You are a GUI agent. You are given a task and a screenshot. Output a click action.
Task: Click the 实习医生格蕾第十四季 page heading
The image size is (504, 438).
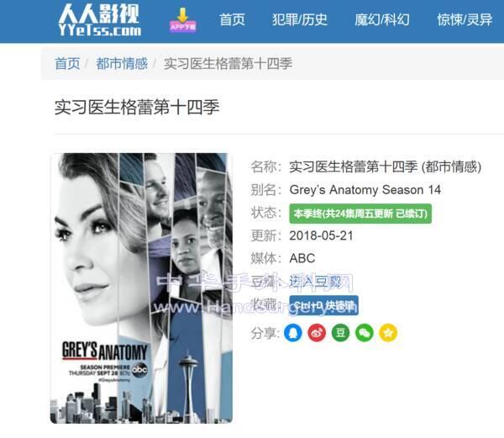pos(137,107)
